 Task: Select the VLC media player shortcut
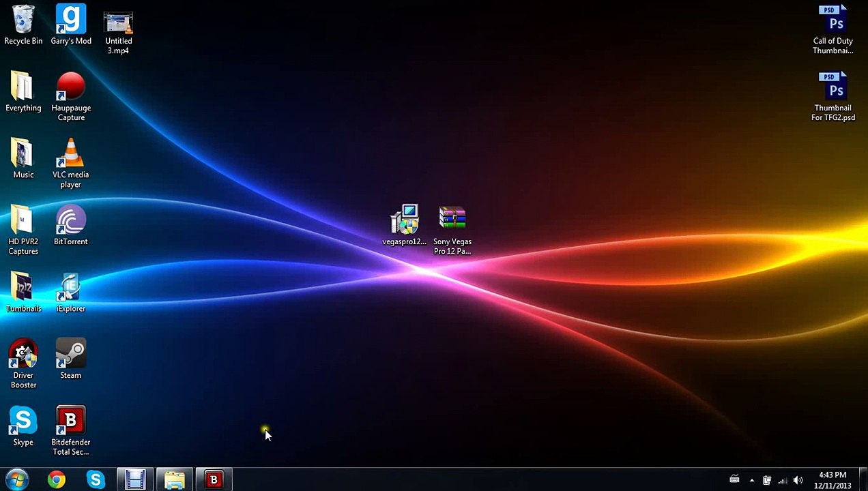coord(71,164)
